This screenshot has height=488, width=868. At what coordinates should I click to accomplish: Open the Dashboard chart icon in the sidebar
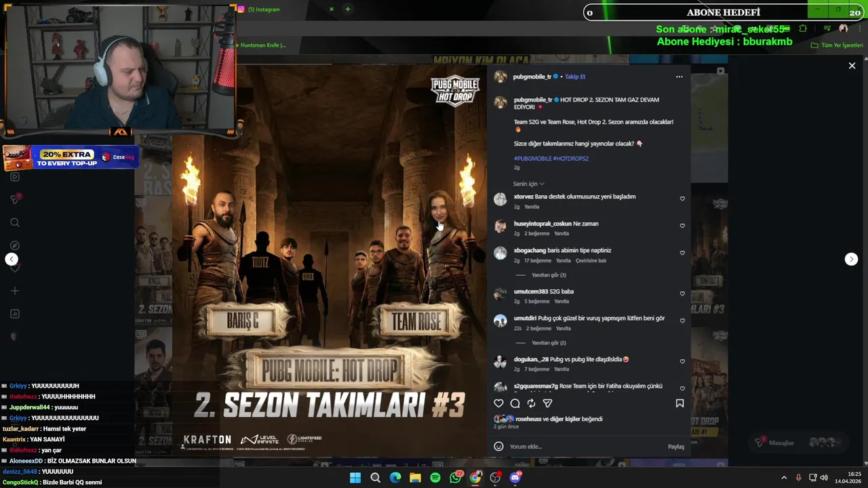15,314
